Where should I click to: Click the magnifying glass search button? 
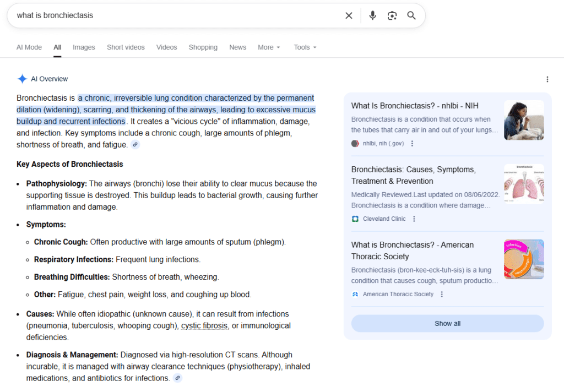(411, 15)
